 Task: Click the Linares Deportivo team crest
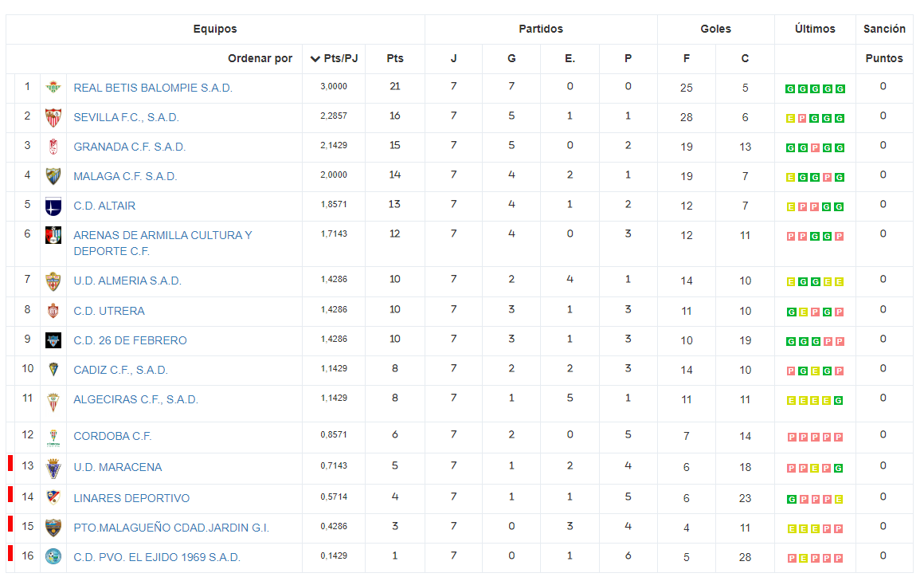tap(53, 498)
